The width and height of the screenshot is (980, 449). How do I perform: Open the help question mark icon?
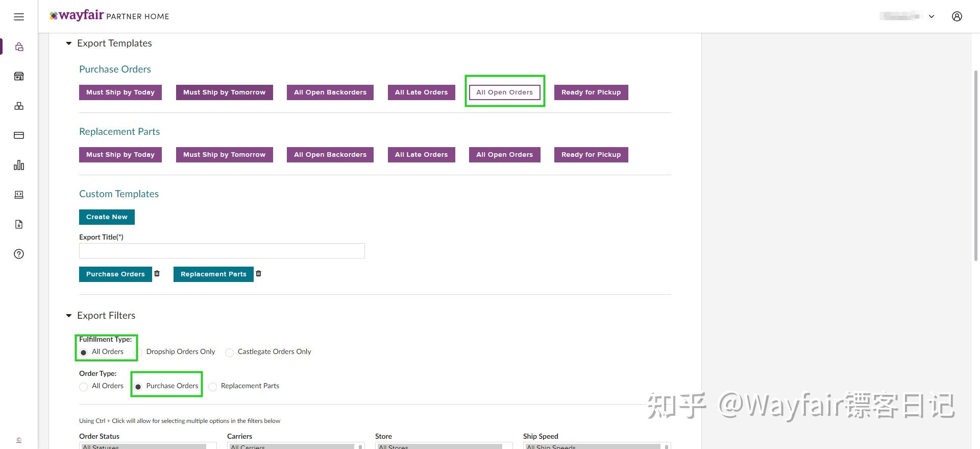(x=19, y=254)
